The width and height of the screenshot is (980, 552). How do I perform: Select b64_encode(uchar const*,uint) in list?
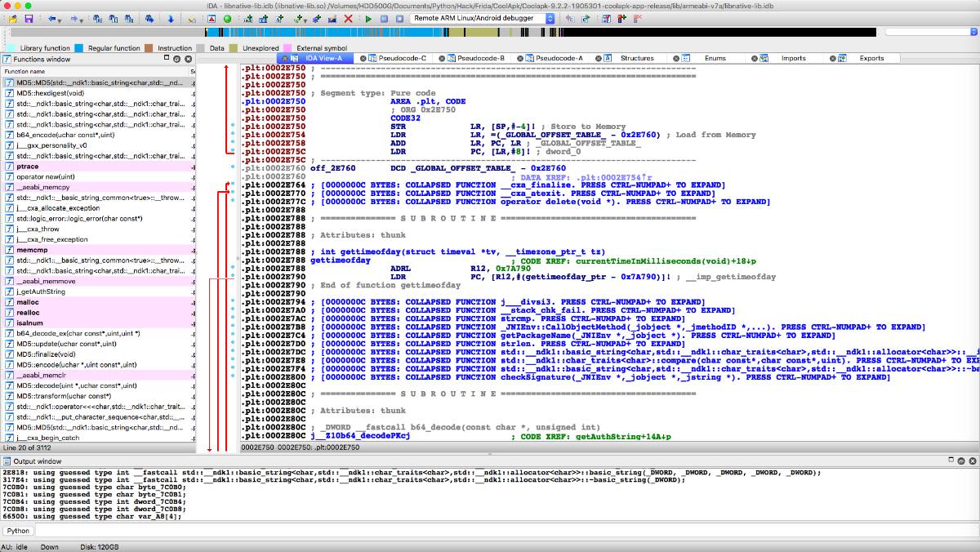(98, 135)
